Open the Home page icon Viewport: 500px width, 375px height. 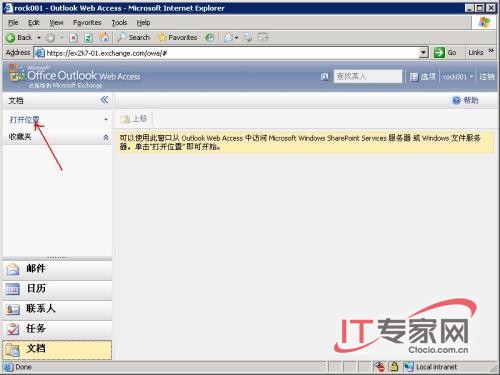(104, 38)
